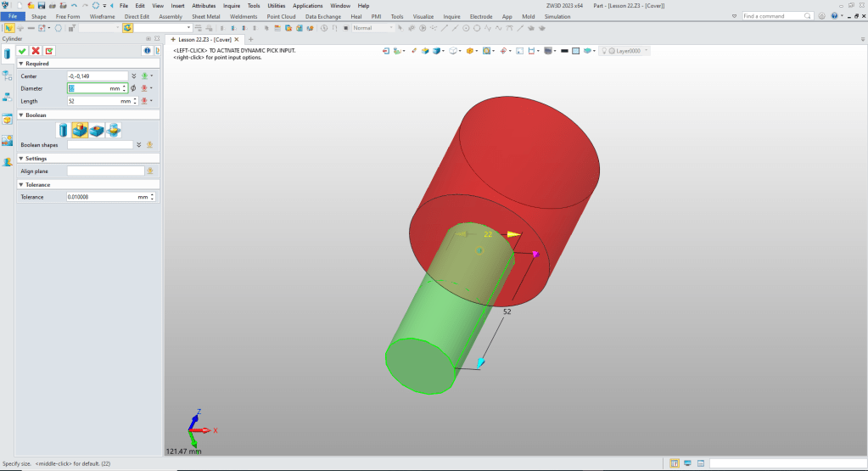Confirm the cylinder with the green checkmark
Screen dimensions: 868x471
pyautogui.click(x=22, y=51)
